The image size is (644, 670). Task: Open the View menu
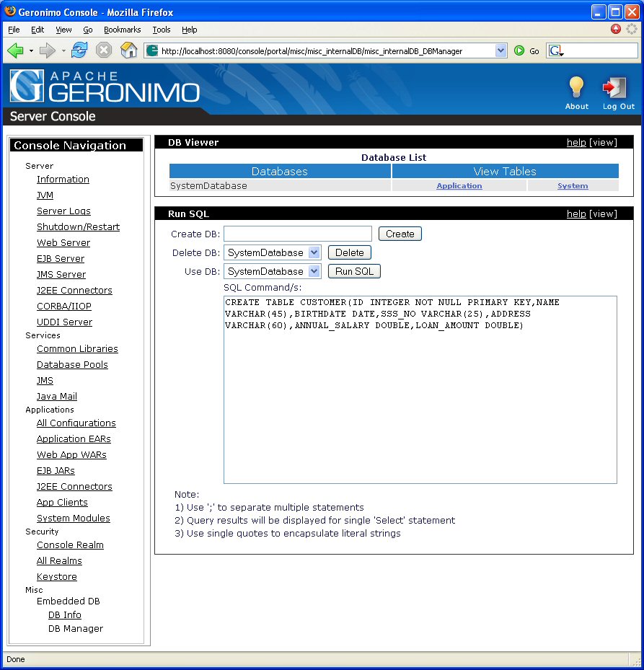click(63, 30)
